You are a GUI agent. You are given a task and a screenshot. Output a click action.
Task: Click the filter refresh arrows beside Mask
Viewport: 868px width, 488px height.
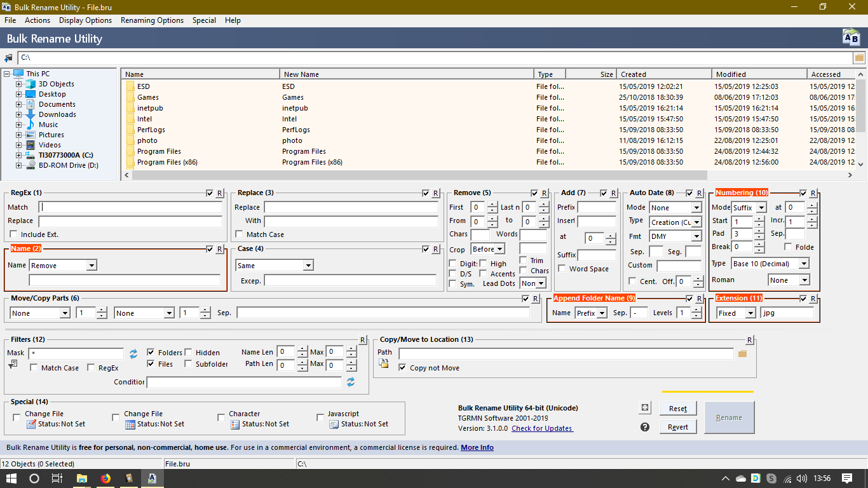pyautogui.click(x=133, y=353)
